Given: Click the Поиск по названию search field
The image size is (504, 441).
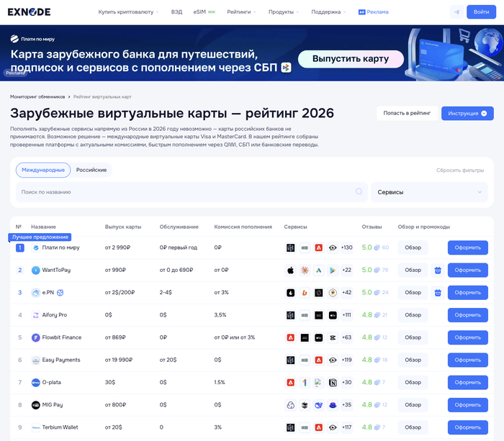Looking at the screenshot, I should 192,192.
